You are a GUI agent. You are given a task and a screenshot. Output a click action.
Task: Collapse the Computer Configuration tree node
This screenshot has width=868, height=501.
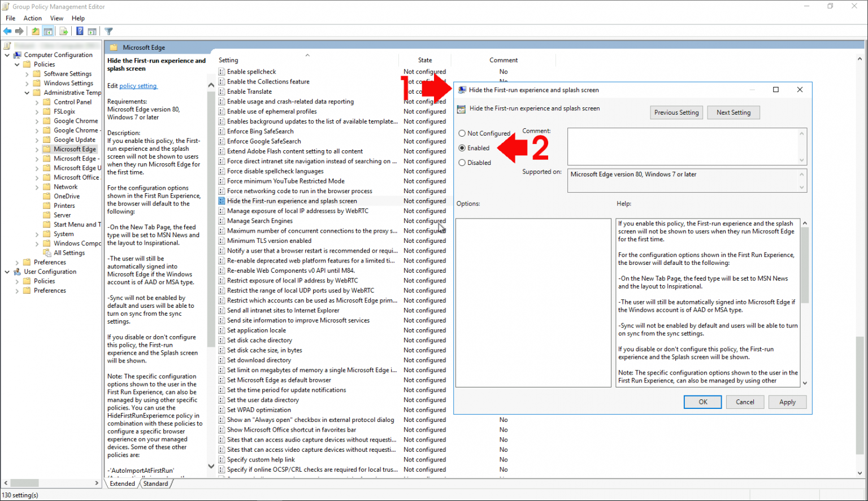pos(7,54)
